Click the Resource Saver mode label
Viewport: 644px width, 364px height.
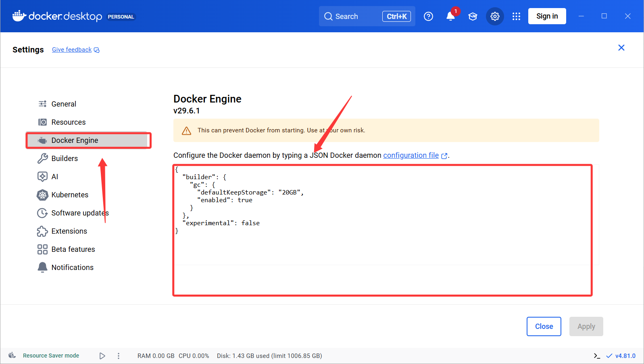(51, 356)
